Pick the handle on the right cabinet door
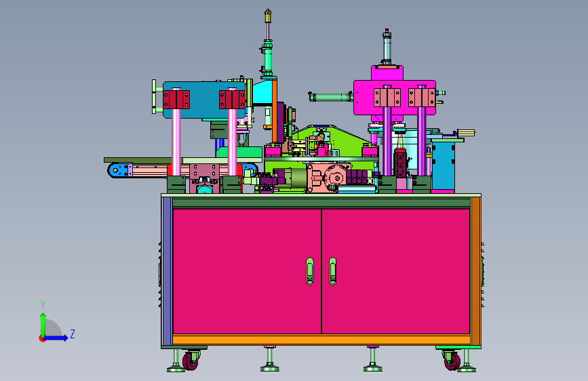 (332, 271)
